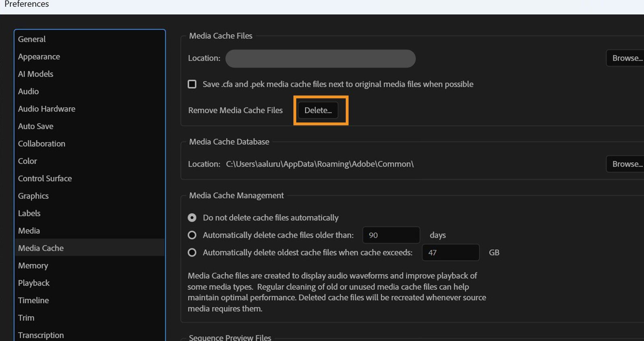The height and width of the screenshot is (341, 644).
Task: Edit the GB cache size field
Action: pos(450,252)
